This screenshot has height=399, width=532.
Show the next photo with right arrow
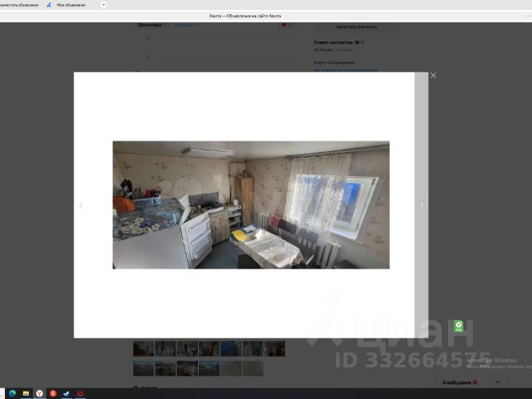point(421,204)
